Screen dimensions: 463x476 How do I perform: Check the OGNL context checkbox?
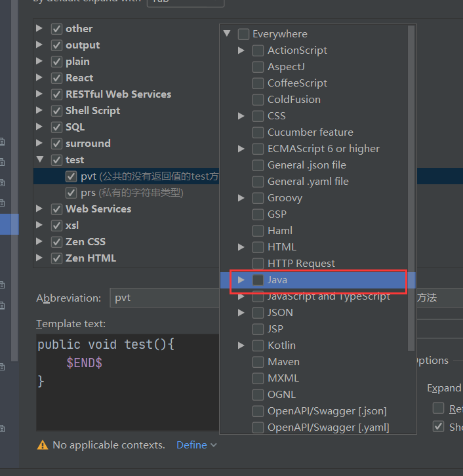click(x=258, y=395)
